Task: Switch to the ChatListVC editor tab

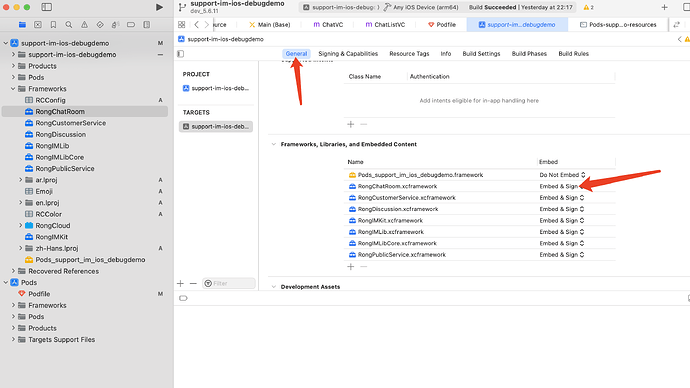Action: [x=385, y=25]
